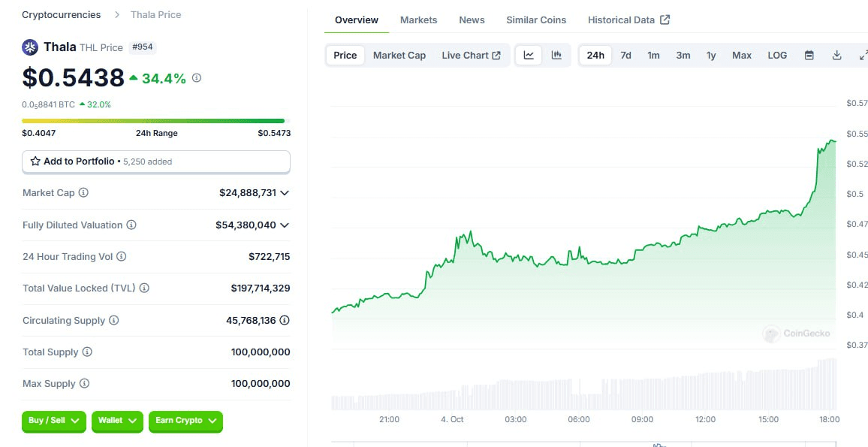Click info icon beside 45,768,136 value
The height and width of the screenshot is (447, 868).
[x=285, y=320]
